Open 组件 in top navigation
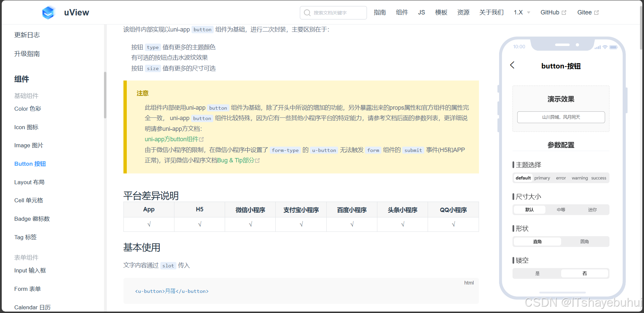Viewport: 644px width, 313px height. (402, 12)
